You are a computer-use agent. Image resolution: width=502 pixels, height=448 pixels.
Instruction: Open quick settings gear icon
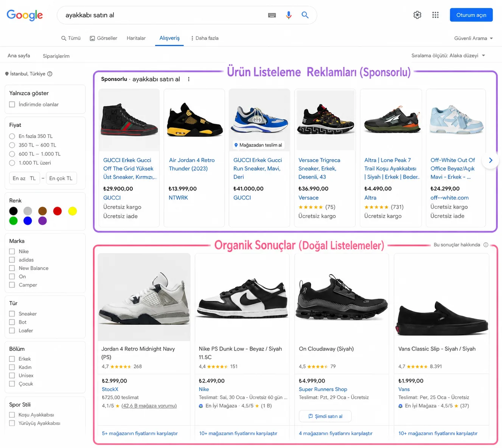(417, 15)
